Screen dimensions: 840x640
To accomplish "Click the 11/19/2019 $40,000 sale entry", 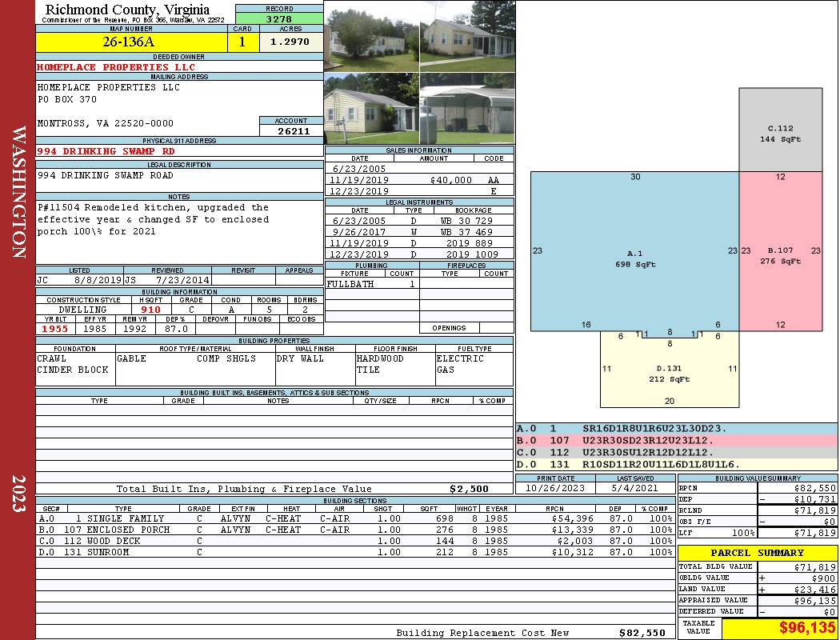I will 419,181.
